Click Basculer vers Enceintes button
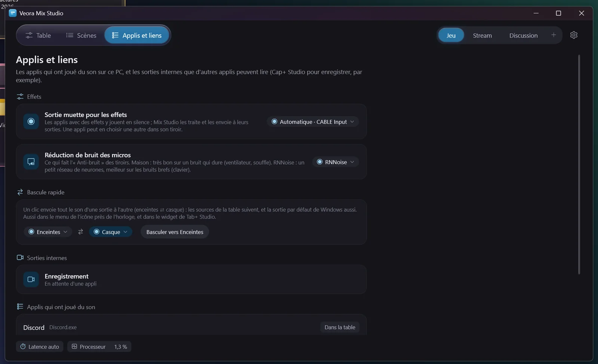Image resolution: width=598 pixels, height=364 pixels. (x=175, y=232)
